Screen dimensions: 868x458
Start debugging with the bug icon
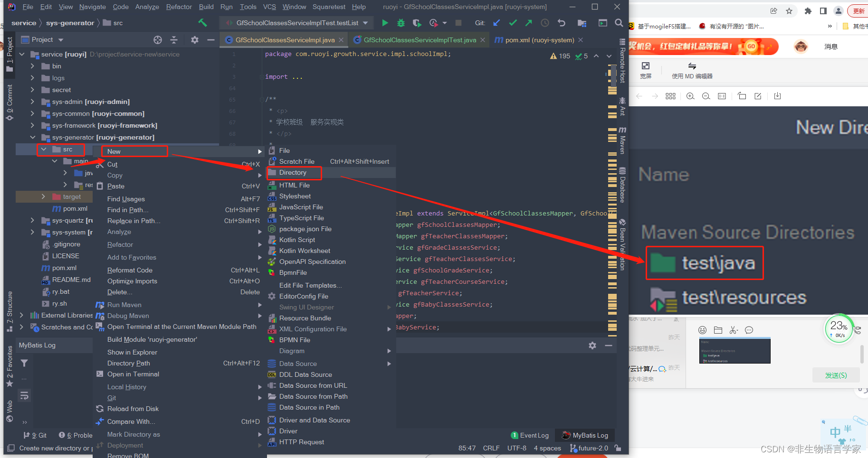click(x=401, y=23)
